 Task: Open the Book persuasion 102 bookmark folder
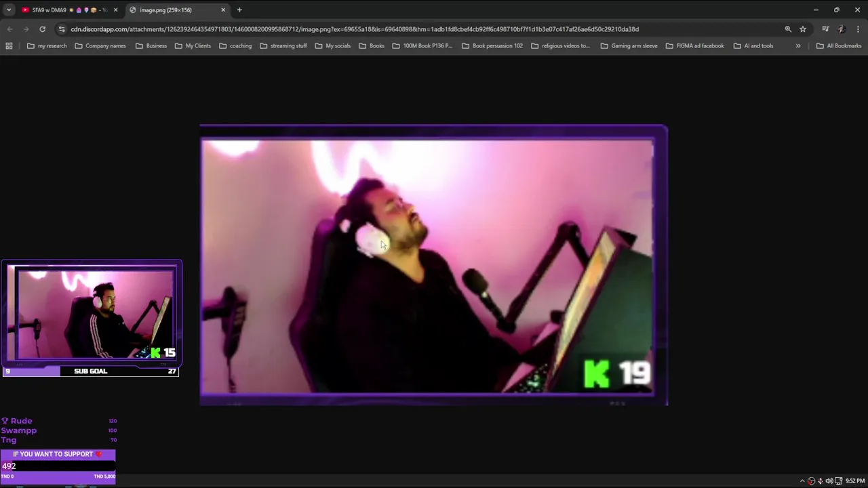pyautogui.click(x=492, y=46)
